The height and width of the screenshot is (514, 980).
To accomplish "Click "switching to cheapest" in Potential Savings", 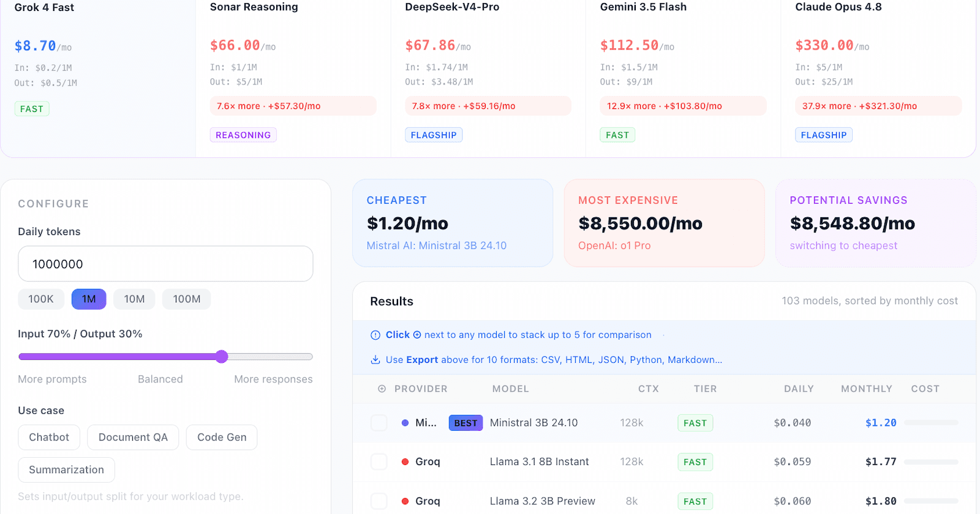I will [x=843, y=246].
